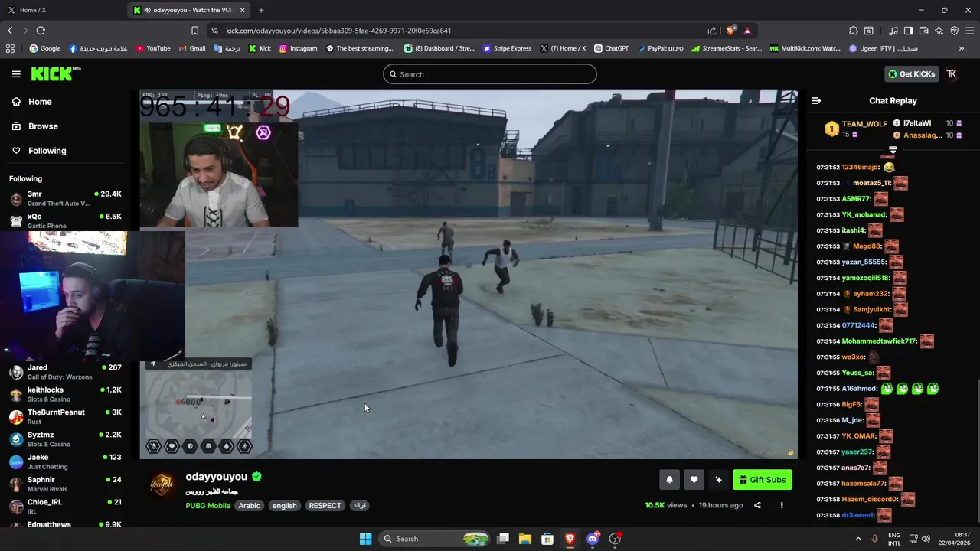The image size is (980, 551).
Task: Bookmark this page in address bar
Action: click(x=194, y=31)
